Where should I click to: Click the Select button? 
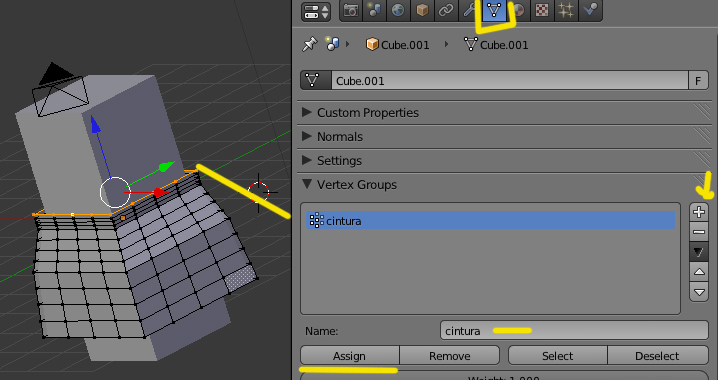558,356
